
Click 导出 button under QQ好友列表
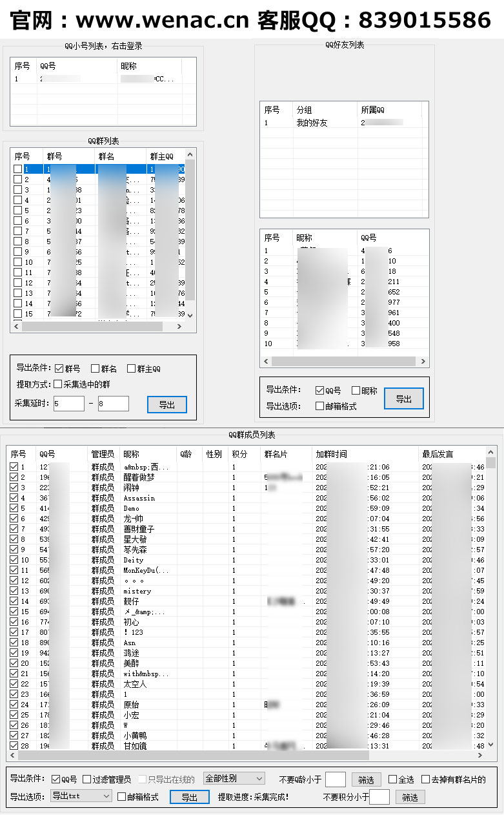[x=403, y=399]
